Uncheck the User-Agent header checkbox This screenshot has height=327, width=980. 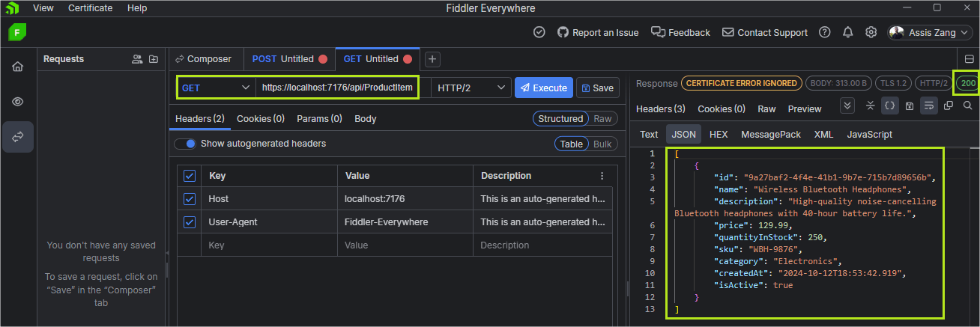190,222
